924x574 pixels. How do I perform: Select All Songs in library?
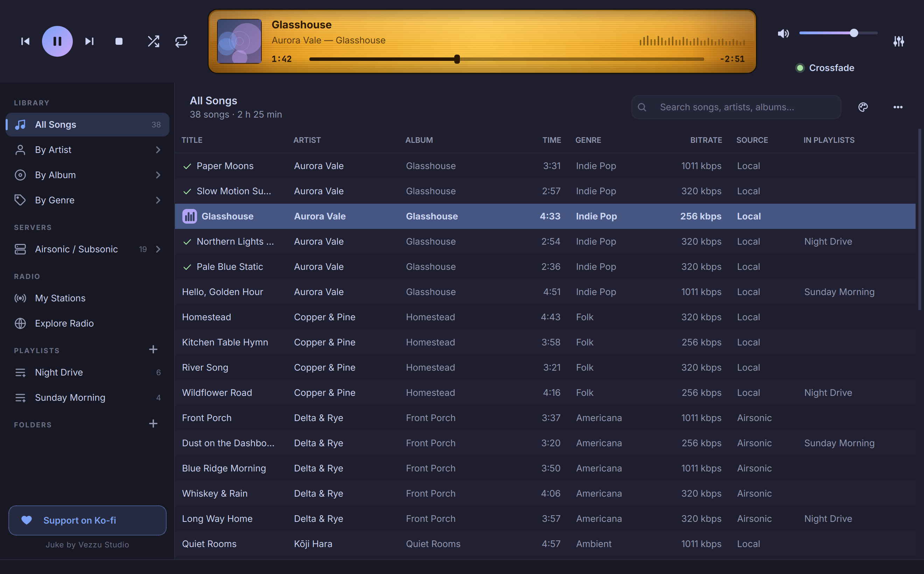(88, 125)
